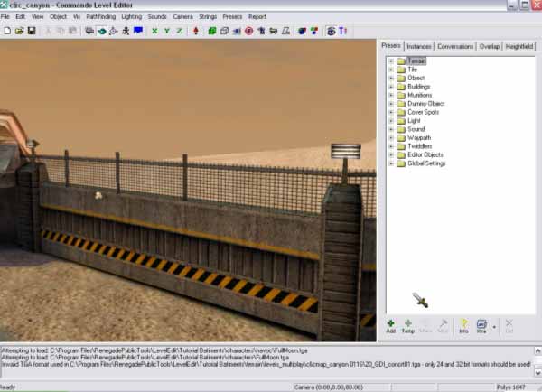Screen dimensions: 542x392
Task: Expand the Munitions folder node
Action: [x=391, y=96]
